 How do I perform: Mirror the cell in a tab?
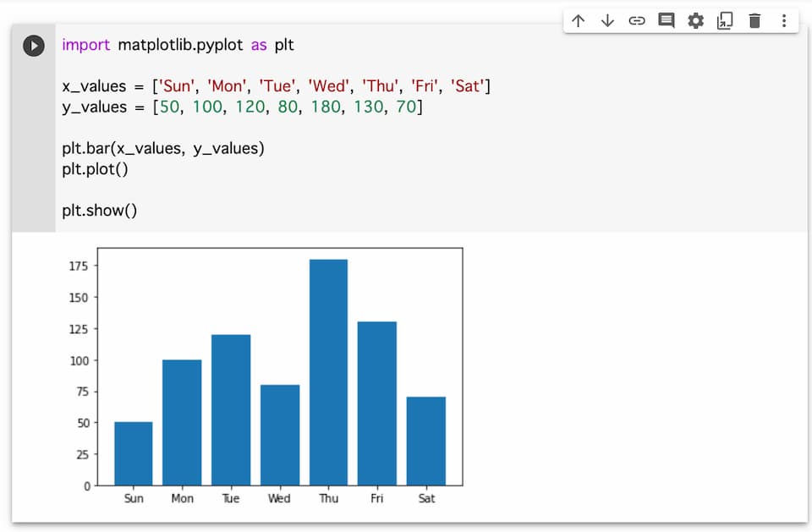tap(725, 21)
